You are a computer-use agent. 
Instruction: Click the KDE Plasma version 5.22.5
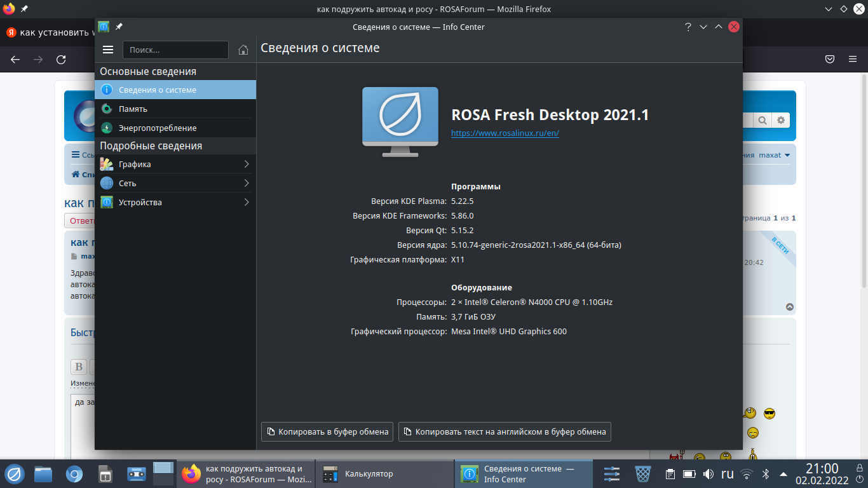[x=463, y=201]
